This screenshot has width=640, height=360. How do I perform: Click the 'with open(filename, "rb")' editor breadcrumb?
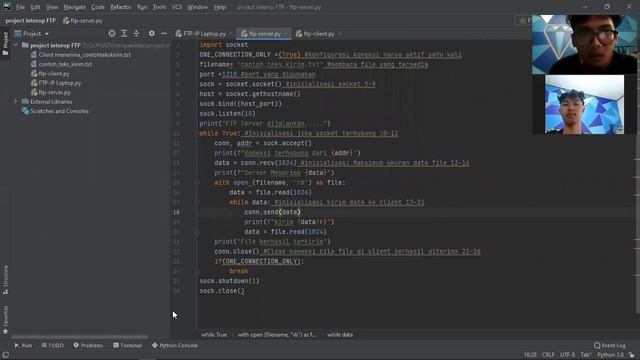(x=277, y=335)
